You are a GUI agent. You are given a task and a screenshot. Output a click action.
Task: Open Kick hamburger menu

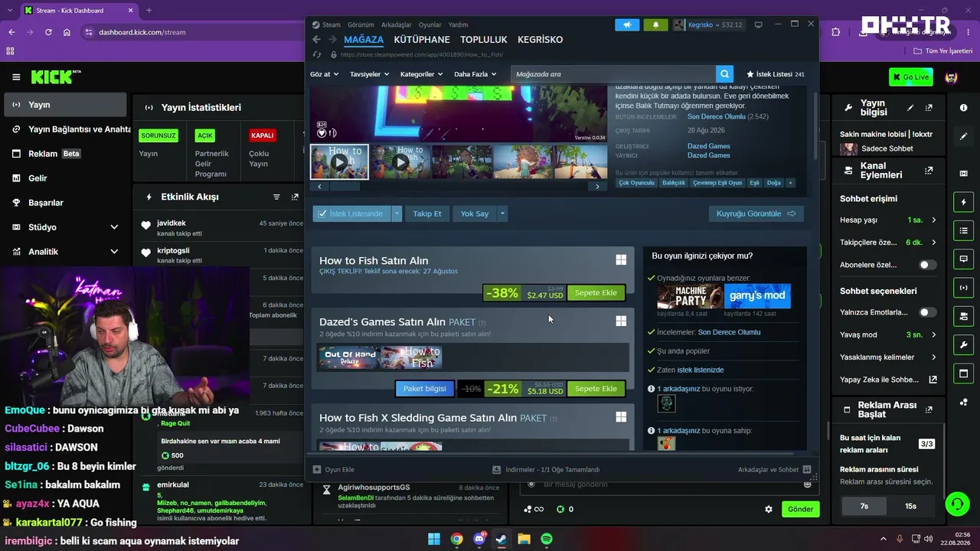[16, 77]
